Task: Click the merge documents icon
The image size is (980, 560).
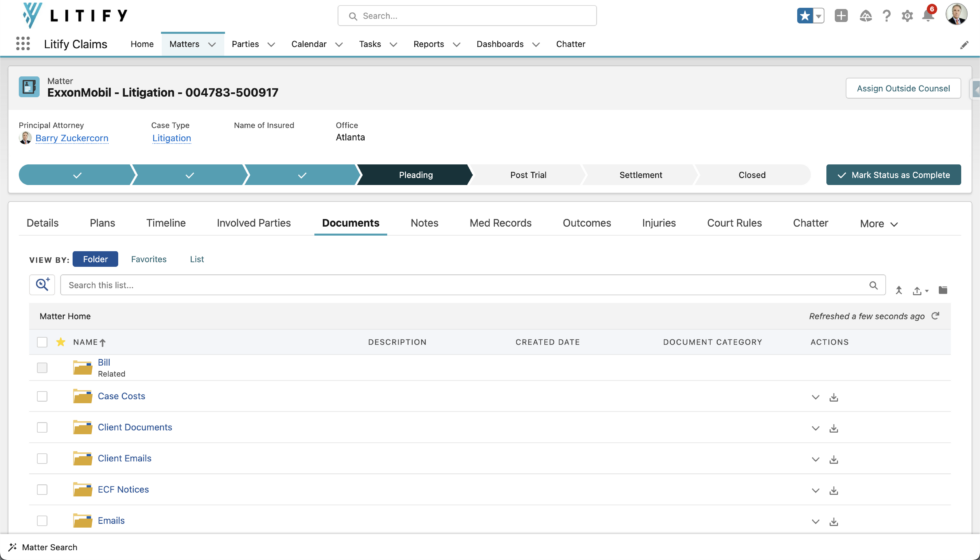Action: pyautogui.click(x=899, y=290)
